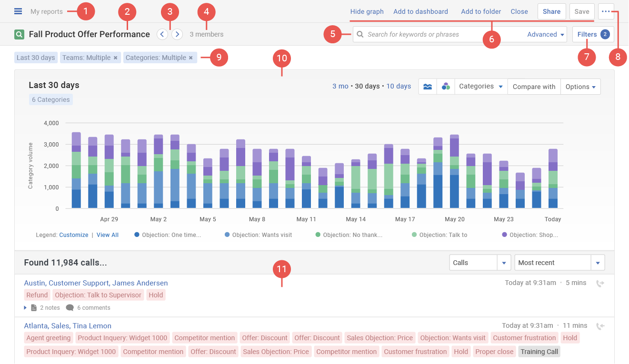The image size is (629, 364).
Task: Switch graph range to 3 mo
Action: click(x=340, y=86)
